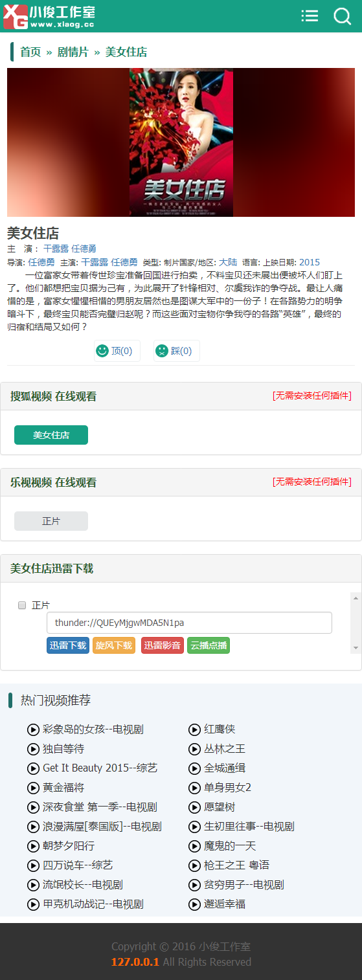Viewport: 362px width, 980px height.
Task: Click play icon beside 愿望树
Action: pyautogui.click(x=194, y=807)
